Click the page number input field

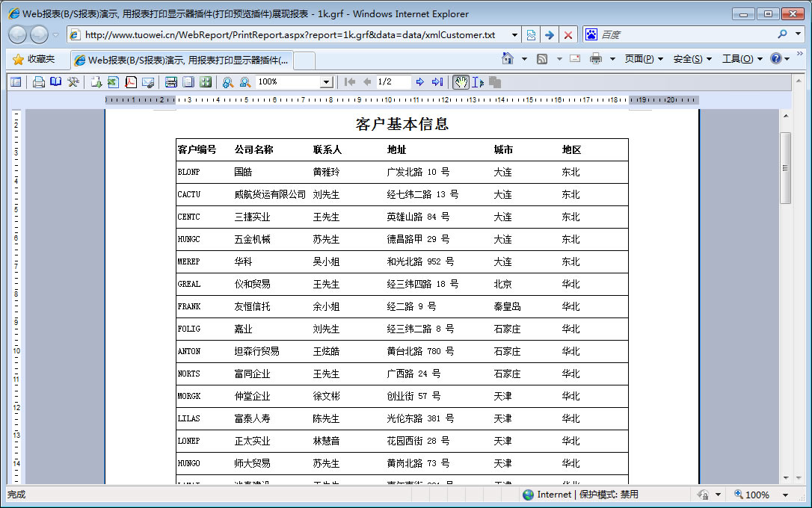[393, 82]
